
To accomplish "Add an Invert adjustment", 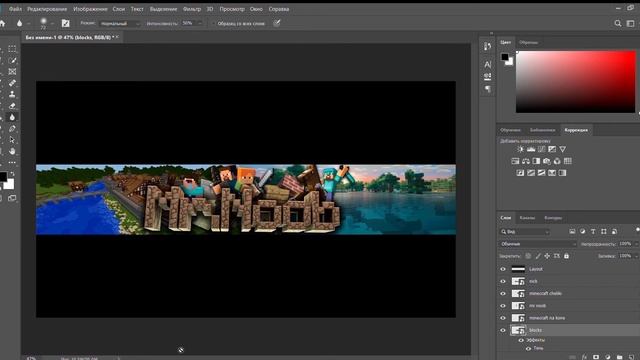I will (520, 173).
